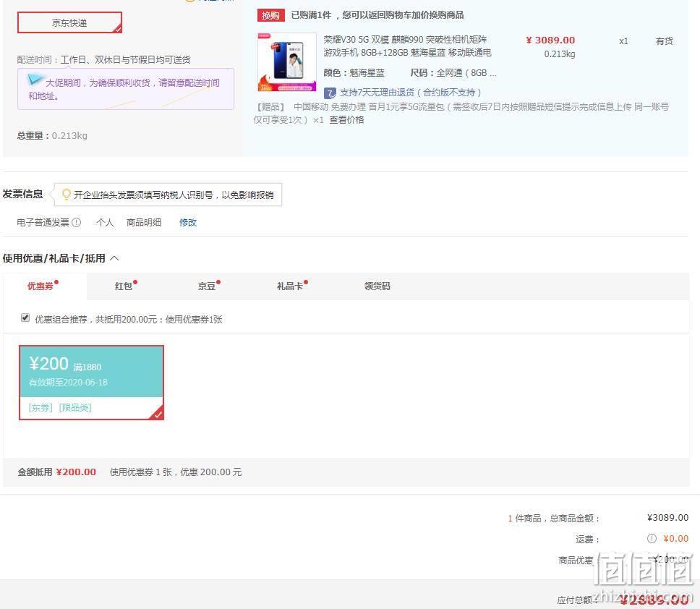Image resolution: width=700 pixels, height=609 pixels.
Task: Click the product price ¥ 3089.00
Action: (x=550, y=41)
